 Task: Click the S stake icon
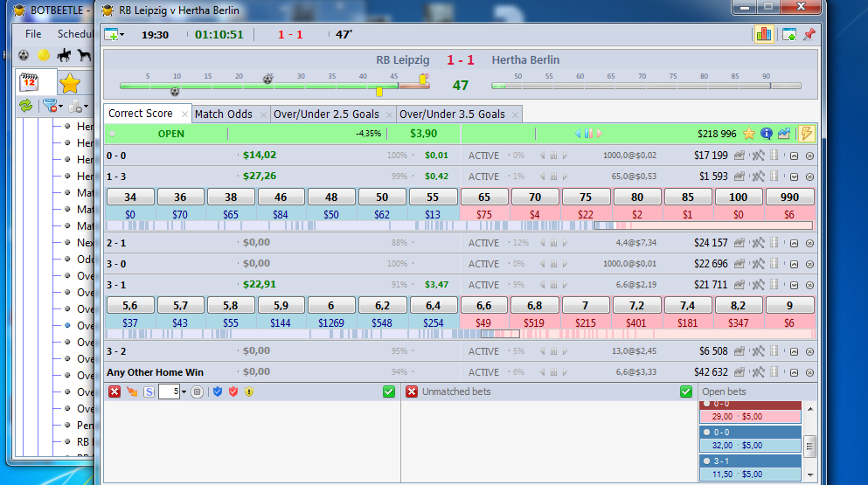(149, 391)
